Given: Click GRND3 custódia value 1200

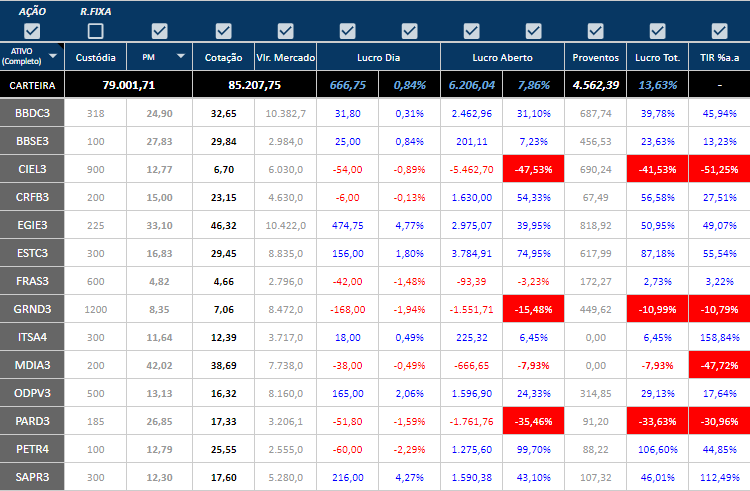Looking at the screenshot, I should pos(96,309).
